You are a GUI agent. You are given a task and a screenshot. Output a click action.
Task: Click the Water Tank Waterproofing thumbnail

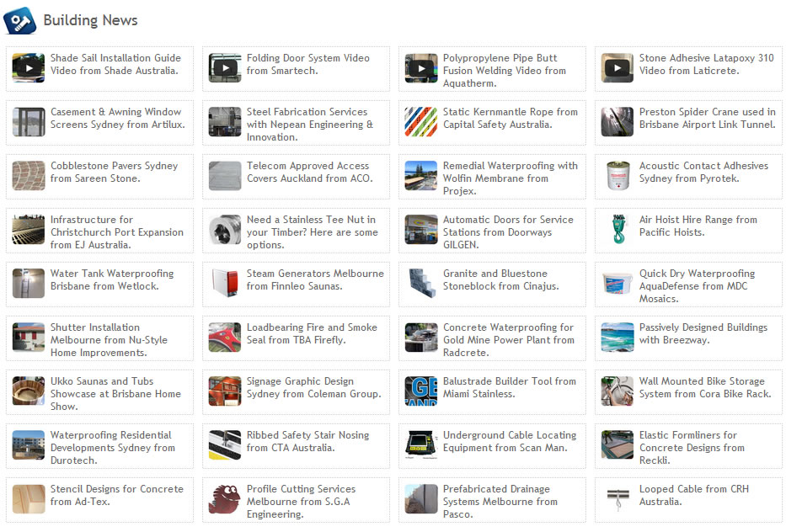29,284
